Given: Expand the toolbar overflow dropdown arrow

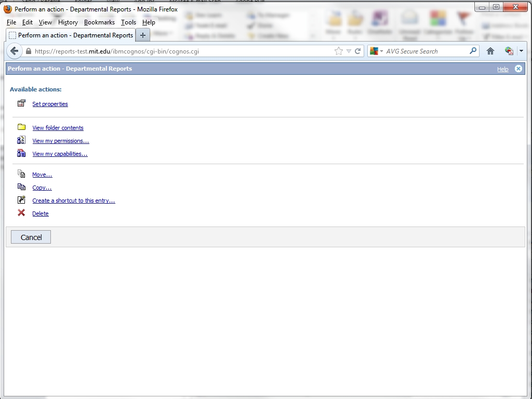Looking at the screenshot, I should [x=521, y=51].
